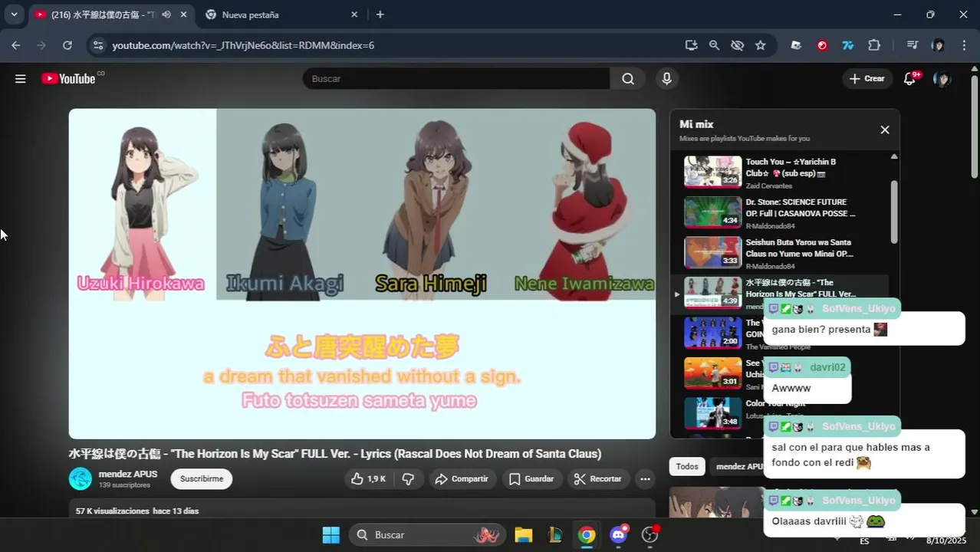Open the 7TV extension icon

click(848, 45)
